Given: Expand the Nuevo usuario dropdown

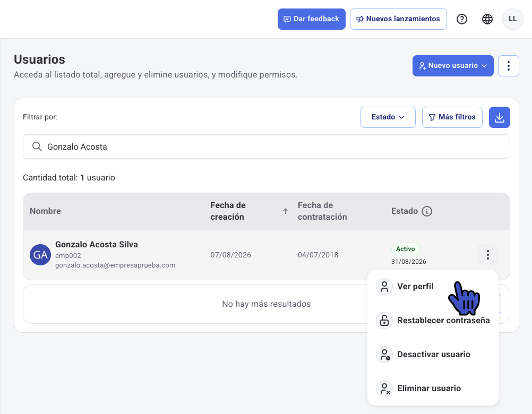Looking at the screenshot, I should tap(453, 66).
